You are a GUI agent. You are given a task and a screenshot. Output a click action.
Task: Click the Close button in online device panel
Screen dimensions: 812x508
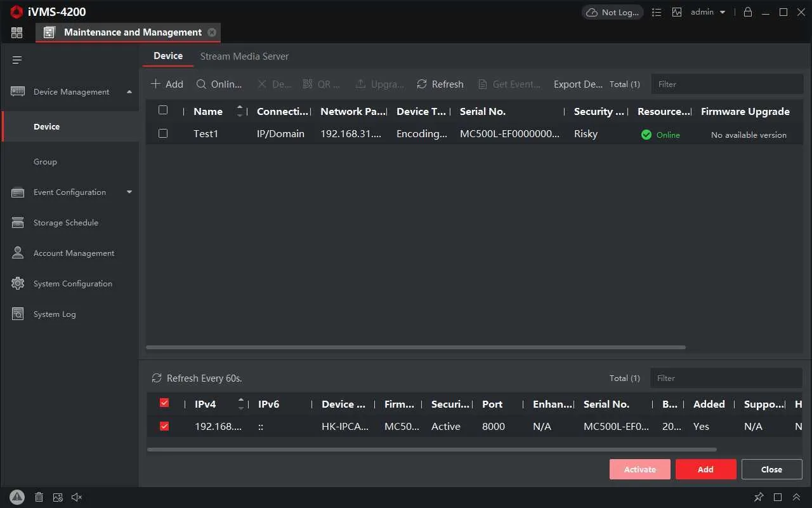point(772,469)
